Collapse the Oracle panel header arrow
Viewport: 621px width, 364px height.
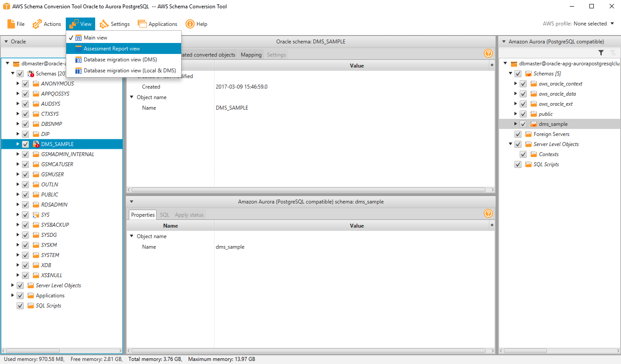point(6,42)
